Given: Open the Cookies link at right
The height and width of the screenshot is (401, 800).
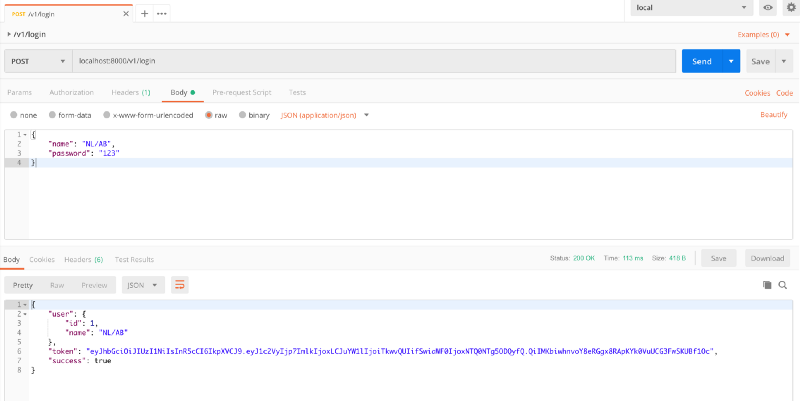Looking at the screenshot, I should [x=757, y=93].
